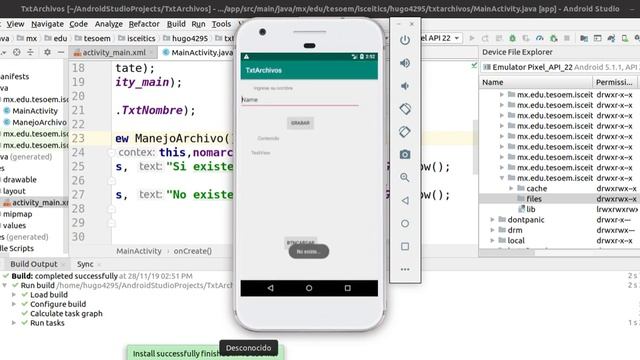
Task: Open the Tools menu
Action: coord(221,24)
